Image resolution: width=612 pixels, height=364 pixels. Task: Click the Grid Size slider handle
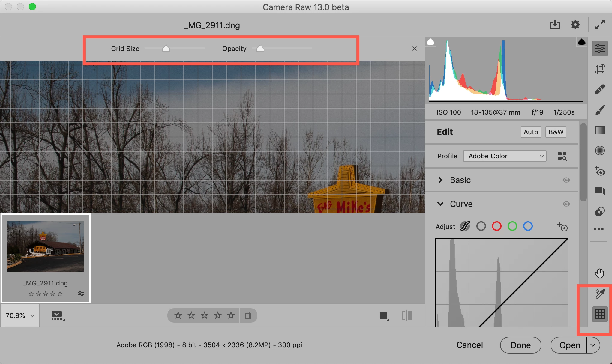(x=166, y=49)
